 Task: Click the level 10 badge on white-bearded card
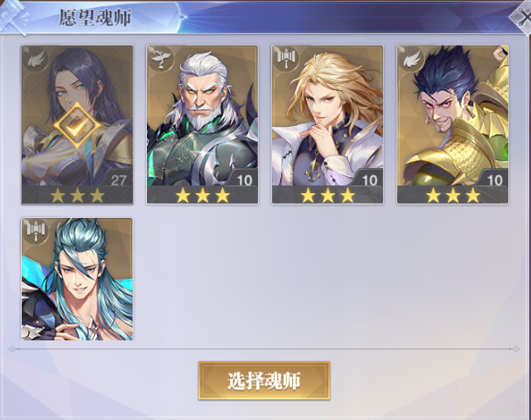click(x=244, y=178)
